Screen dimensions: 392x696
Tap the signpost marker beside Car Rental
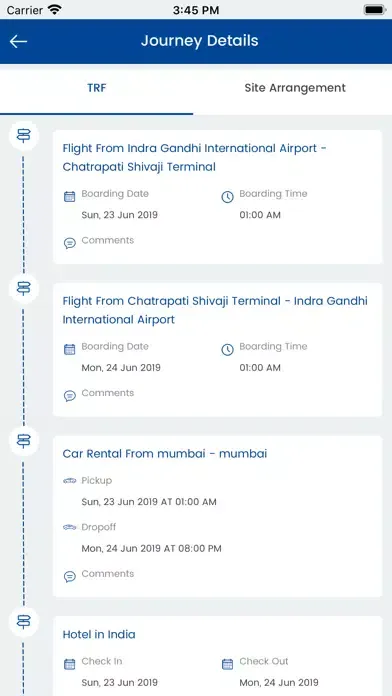24,441
